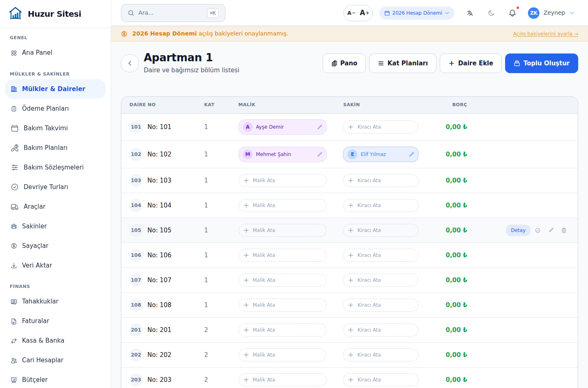Open notifications bell icon
This screenshot has height=388, width=588.
coord(512,13)
